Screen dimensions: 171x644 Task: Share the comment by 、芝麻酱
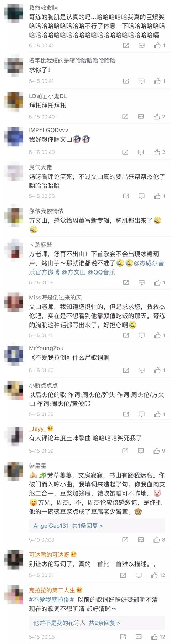click(x=126, y=282)
